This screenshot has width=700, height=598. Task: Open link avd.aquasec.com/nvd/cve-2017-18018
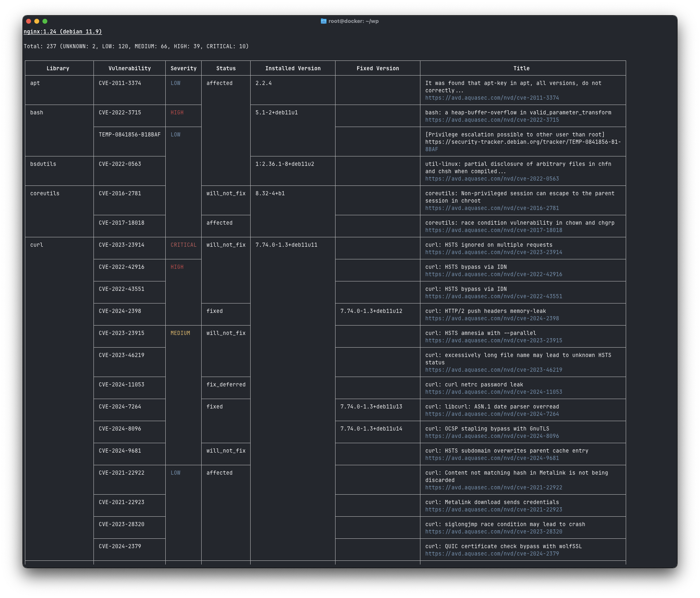point(494,230)
